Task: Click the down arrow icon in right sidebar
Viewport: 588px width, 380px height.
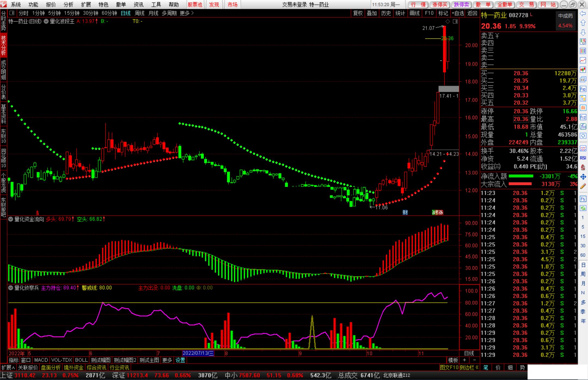Action: tap(583, 32)
